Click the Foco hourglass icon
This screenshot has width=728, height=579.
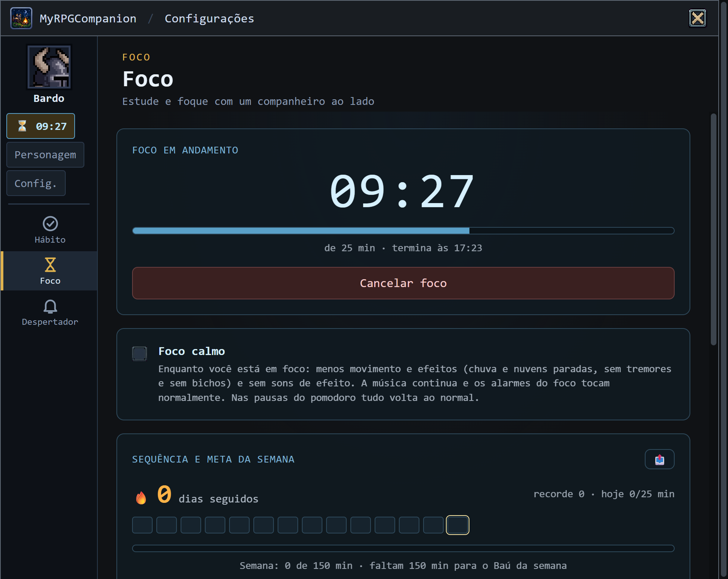50,265
